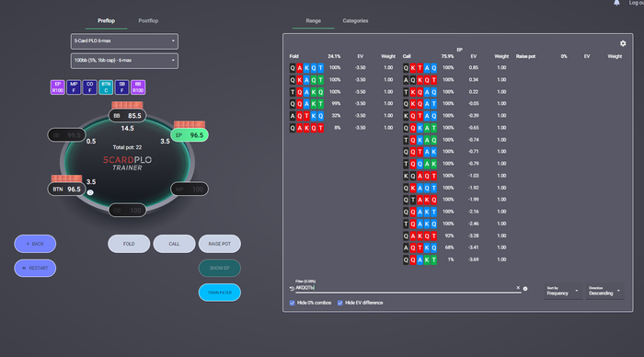This screenshot has height=357, width=644.
Task: Click the Log out link
Action: point(637,3)
